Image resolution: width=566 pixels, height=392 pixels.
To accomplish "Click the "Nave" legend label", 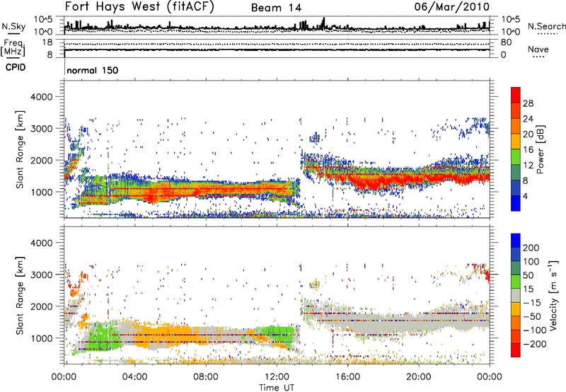I will pyautogui.click(x=538, y=50).
